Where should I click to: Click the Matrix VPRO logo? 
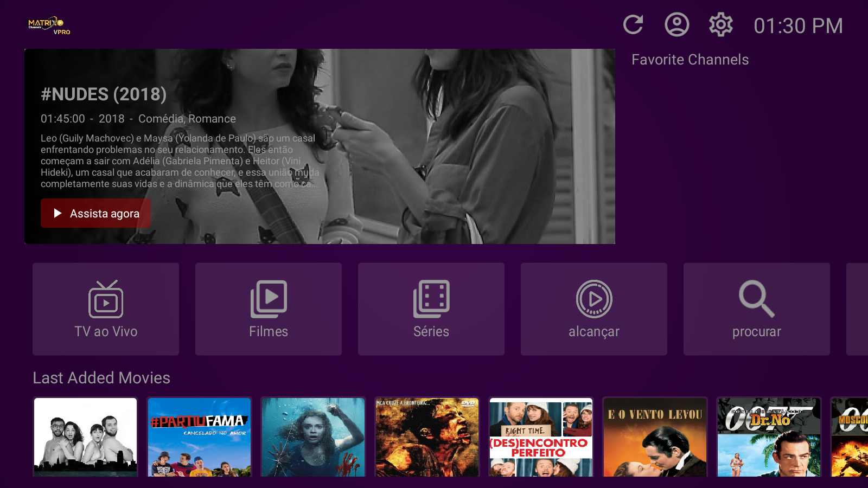click(49, 25)
